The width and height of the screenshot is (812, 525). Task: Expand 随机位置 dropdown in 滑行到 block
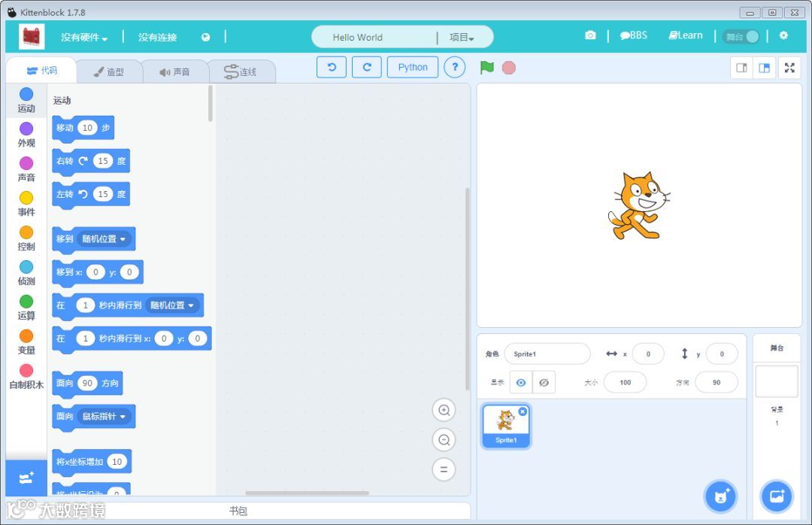pyautogui.click(x=172, y=305)
